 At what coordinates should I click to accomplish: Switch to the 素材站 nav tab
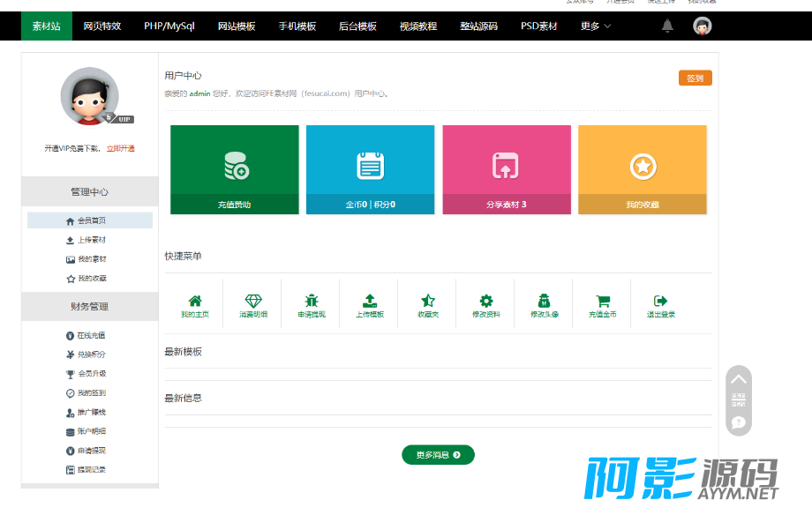point(47,26)
